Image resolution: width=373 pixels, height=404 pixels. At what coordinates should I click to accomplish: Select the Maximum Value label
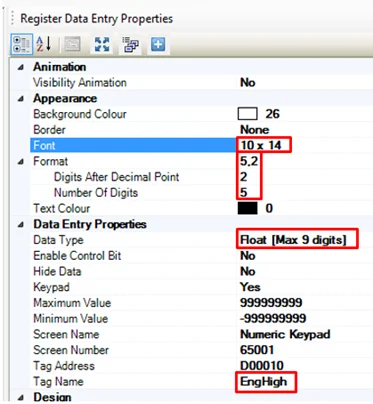[x=72, y=303]
